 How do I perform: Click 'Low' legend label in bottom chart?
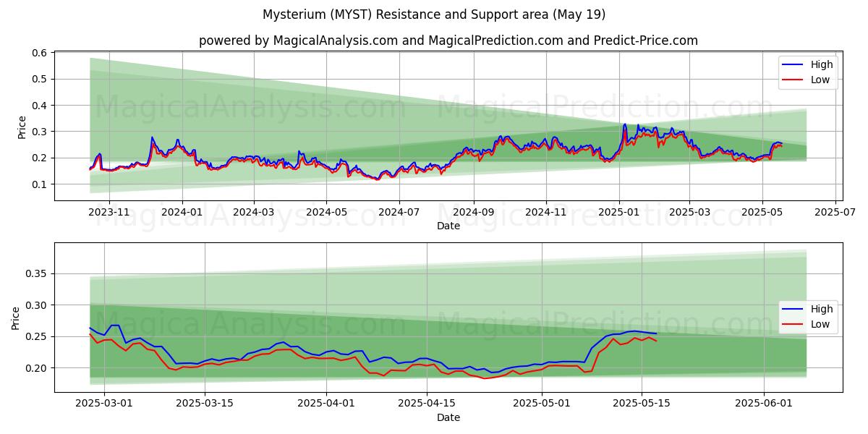click(820, 324)
